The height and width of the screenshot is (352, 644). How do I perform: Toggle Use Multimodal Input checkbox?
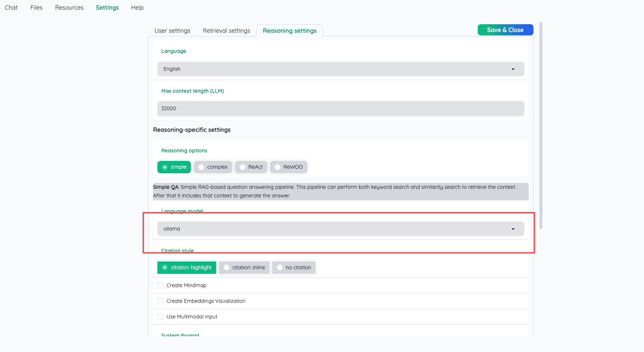[160, 317]
